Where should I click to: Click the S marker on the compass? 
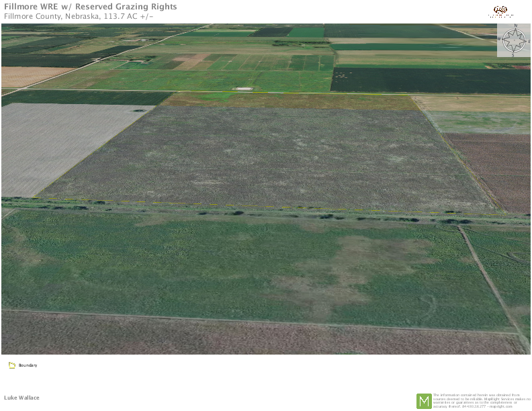pyautogui.click(x=514, y=55)
